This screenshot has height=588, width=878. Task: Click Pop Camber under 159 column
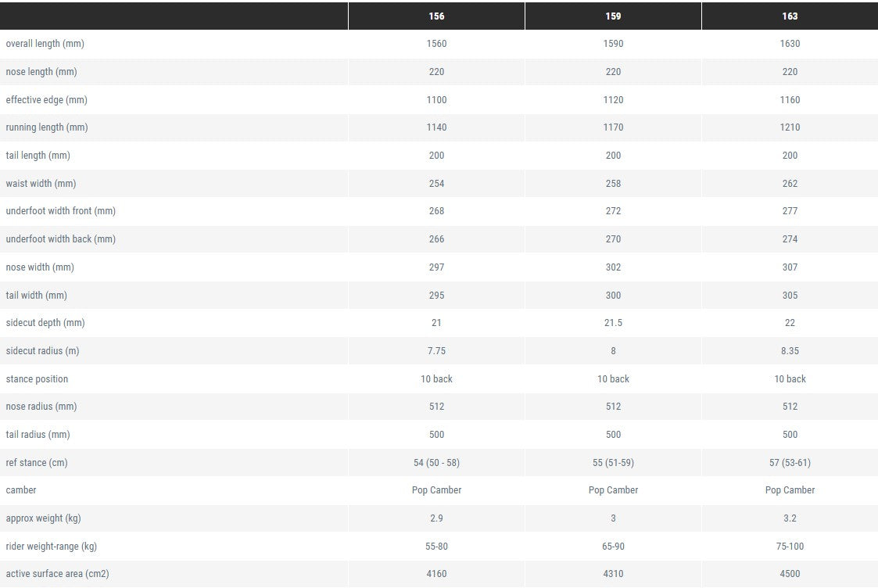click(613, 490)
